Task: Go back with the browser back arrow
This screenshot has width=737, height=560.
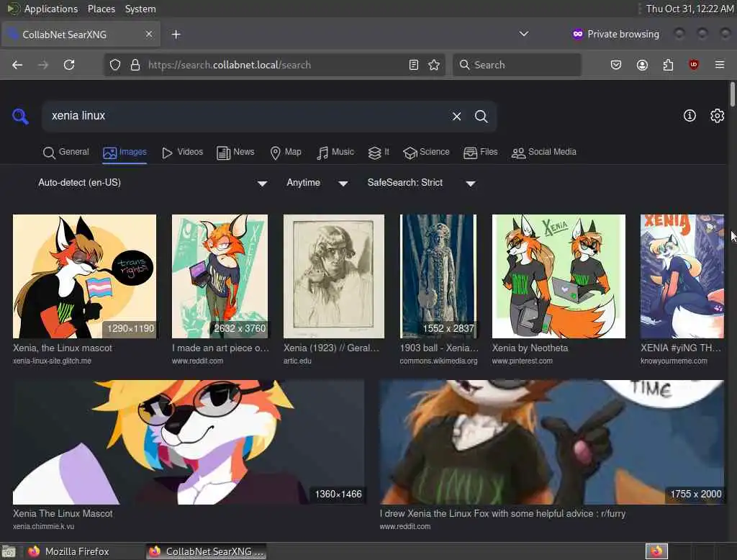Action: point(17,65)
